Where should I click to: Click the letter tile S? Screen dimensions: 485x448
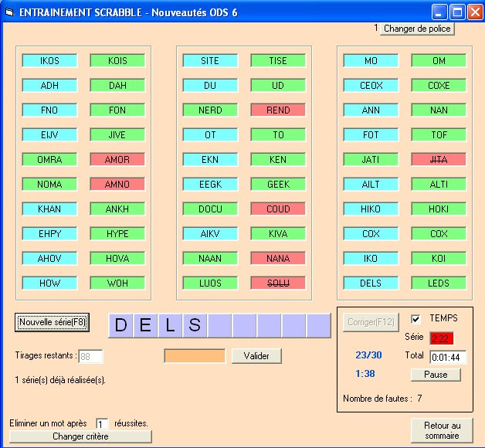pos(195,325)
